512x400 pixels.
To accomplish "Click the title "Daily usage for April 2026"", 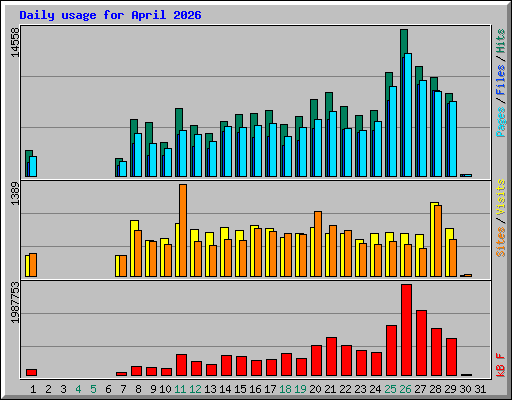I will 110,15.
